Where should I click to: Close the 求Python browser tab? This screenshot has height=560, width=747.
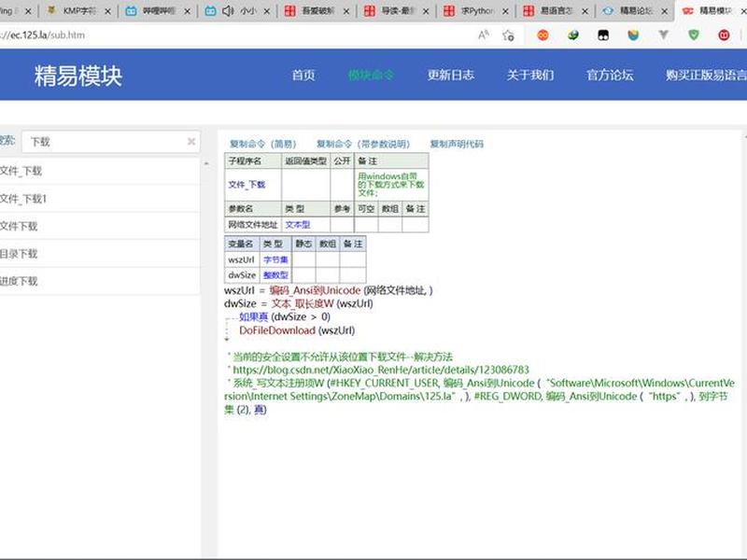click(505, 11)
